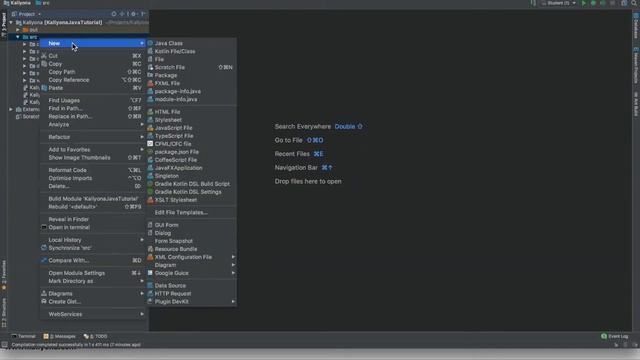
Task: Click the Project panel settings gear
Action: tap(133, 14)
